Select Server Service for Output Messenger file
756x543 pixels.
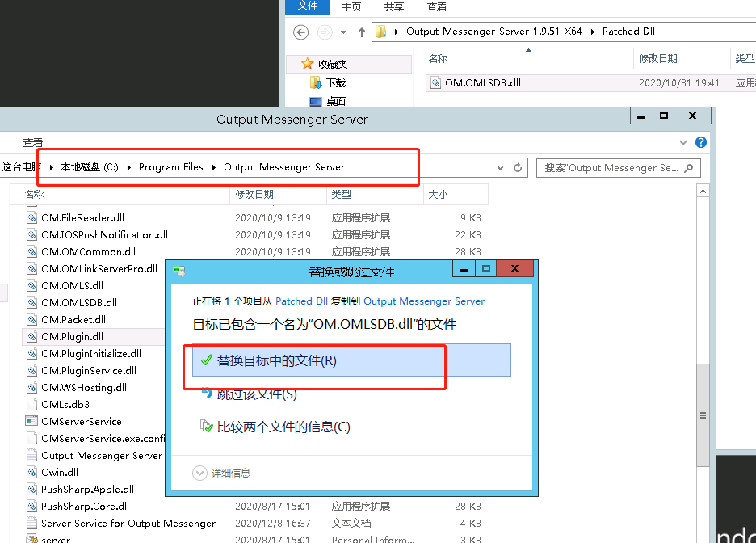tap(128, 524)
